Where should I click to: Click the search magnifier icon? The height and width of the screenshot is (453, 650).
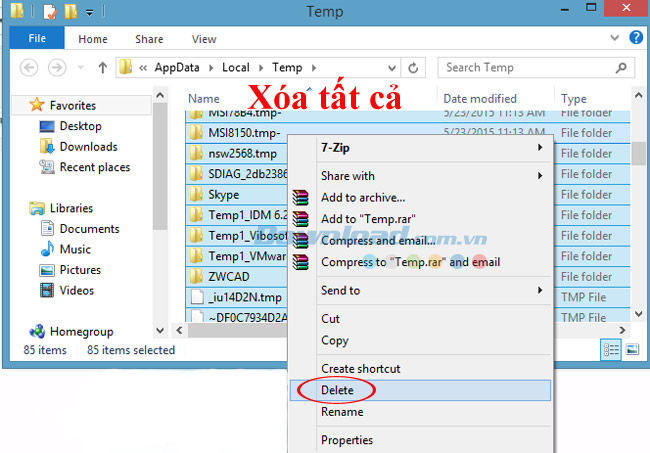pos(621,68)
